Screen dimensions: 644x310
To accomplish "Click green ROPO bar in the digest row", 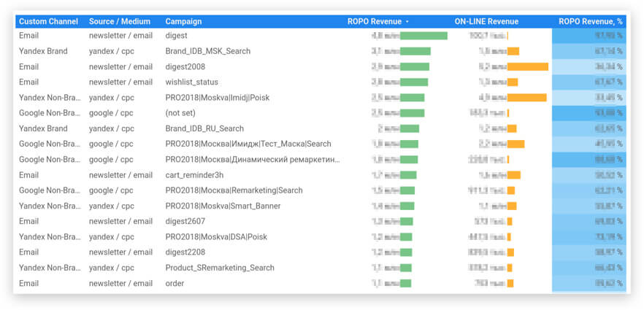I will [x=423, y=36].
